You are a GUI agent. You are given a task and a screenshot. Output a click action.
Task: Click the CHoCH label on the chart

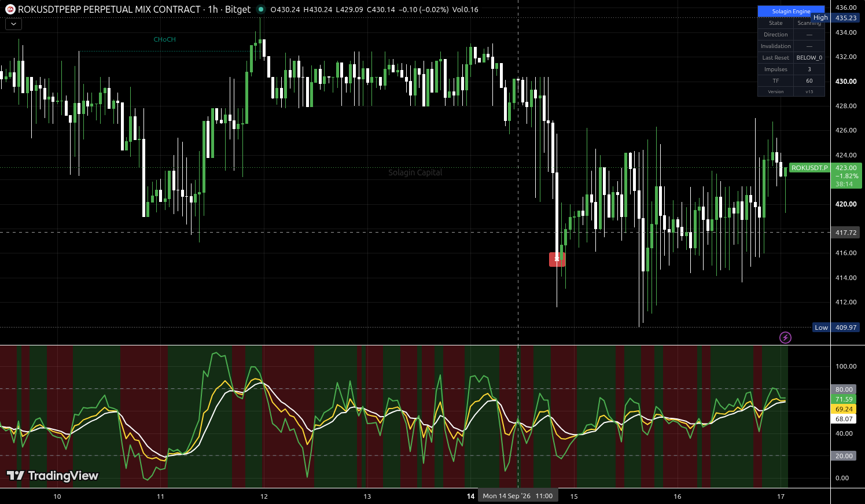tap(165, 39)
